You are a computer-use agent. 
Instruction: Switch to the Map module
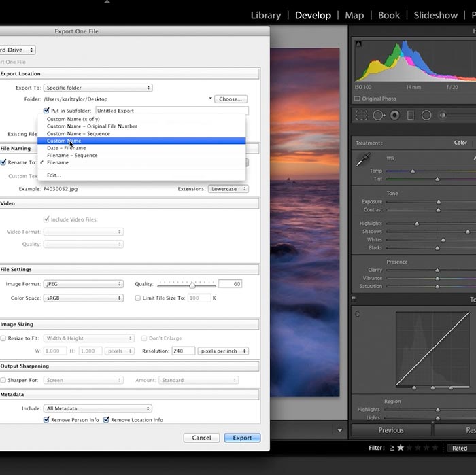point(354,15)
